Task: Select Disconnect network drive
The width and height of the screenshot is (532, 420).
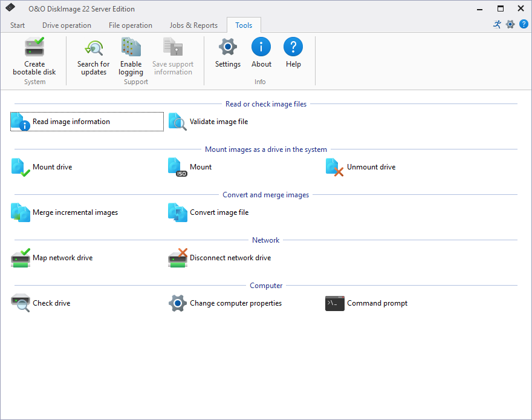Action: pyautogui.click(x=230, y=258)
